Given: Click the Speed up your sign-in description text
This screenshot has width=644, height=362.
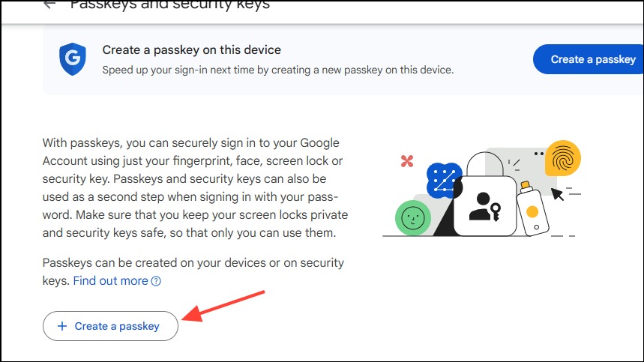Looking at the screenshot, I should (278, 70).
